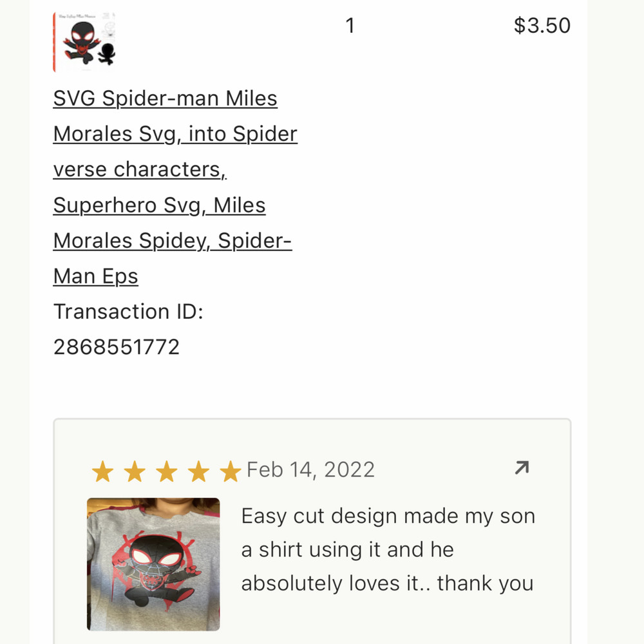This screenshot has width=644, height=644.
Task: View the review photo of the Spider-man shirt
Action: click(153, 564)
